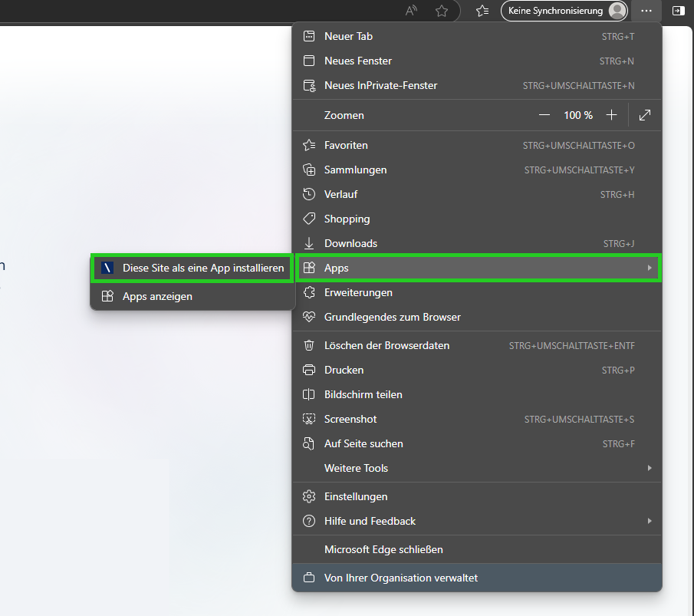Screen dimensions: 694x616
Task: Click the STRG+J shortcut text
Action: [x=619, y=244]
